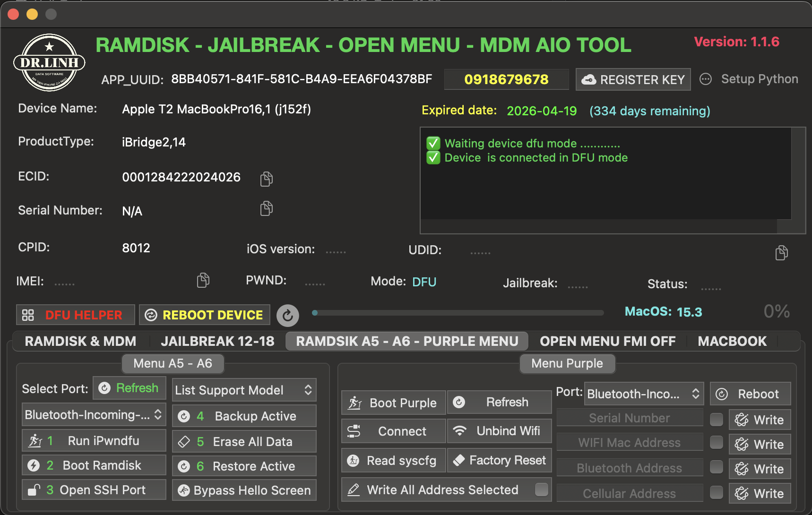Click the WIFI Mac Address input field
The image size is (812, 515).
pos(630,442)
